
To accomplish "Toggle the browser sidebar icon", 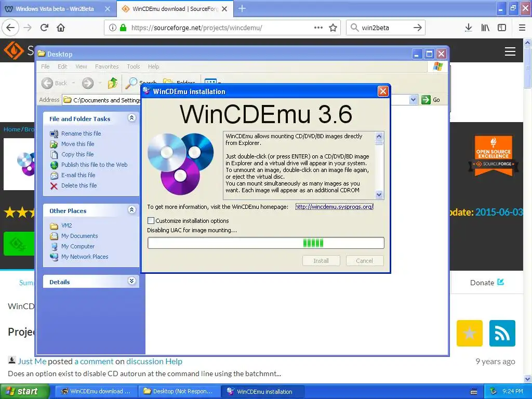I will pos(502,28).
